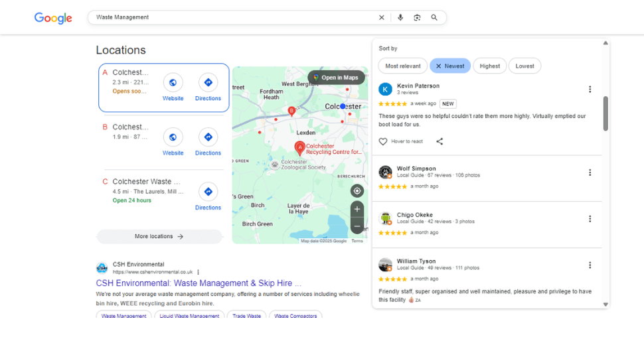Open CSH Environmental result options menu
The width and height of the screenshot is (644, 343).
[x=199, y=272]
